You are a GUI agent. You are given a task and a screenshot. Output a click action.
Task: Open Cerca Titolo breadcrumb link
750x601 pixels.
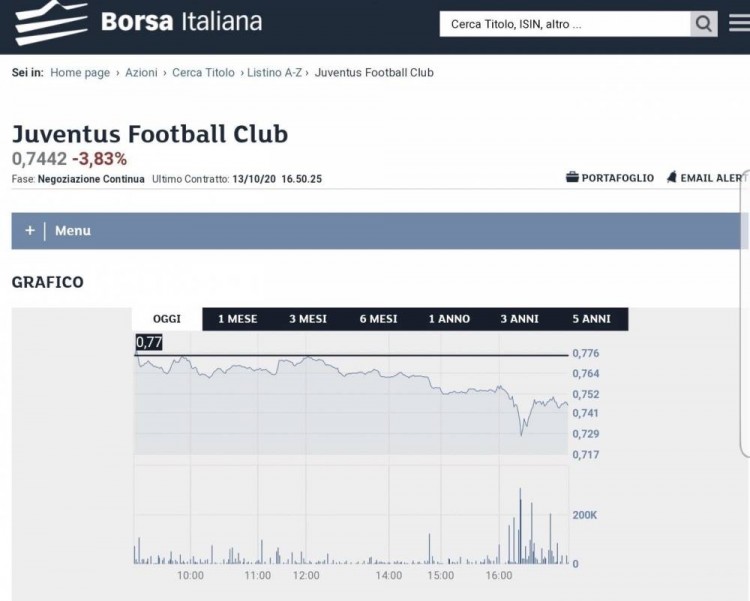tap(203, 73)
